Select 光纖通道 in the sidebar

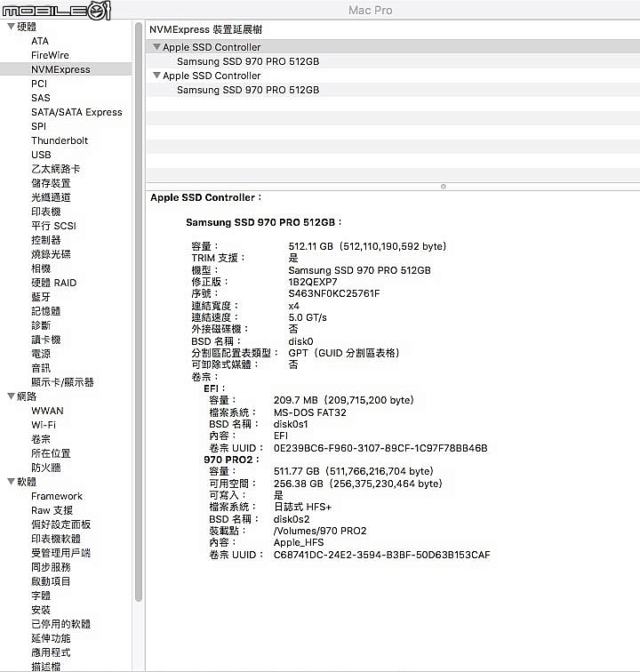[51, 197]
